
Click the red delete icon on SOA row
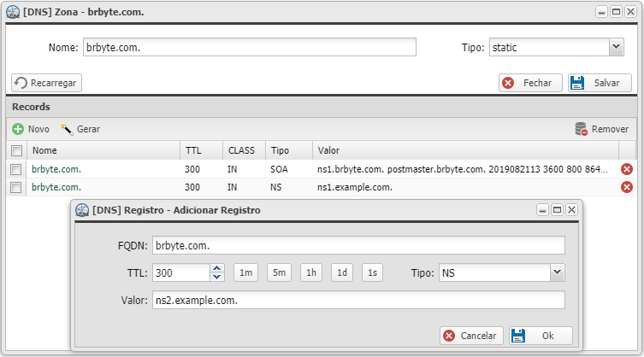coord(626,169)
